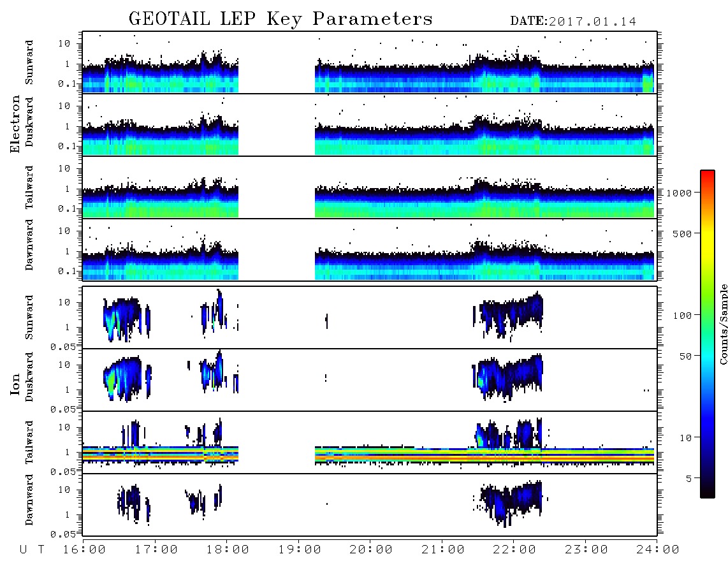728x561 pixels.
Task: Click the vertical "Ion" group label
Action: click(15, 384)
